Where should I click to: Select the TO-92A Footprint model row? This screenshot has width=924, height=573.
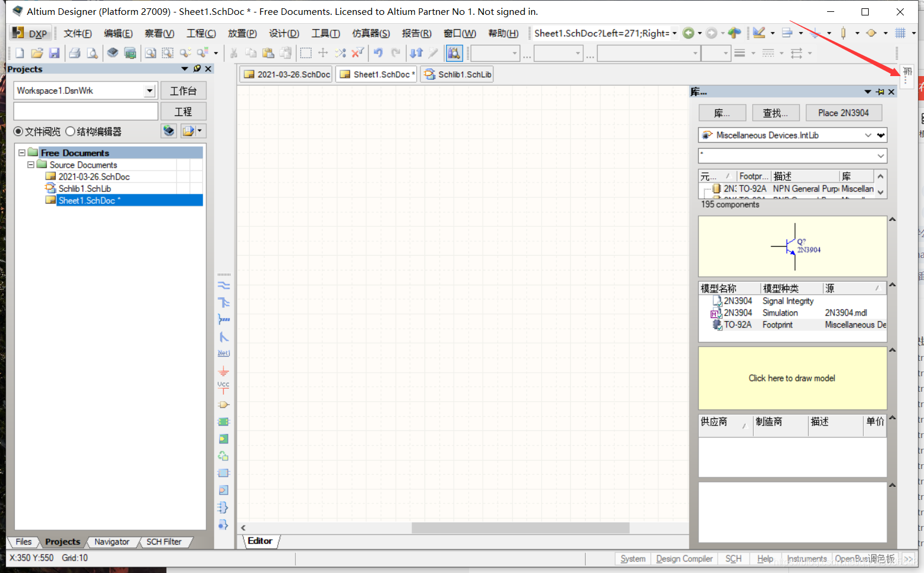point(793,325)
